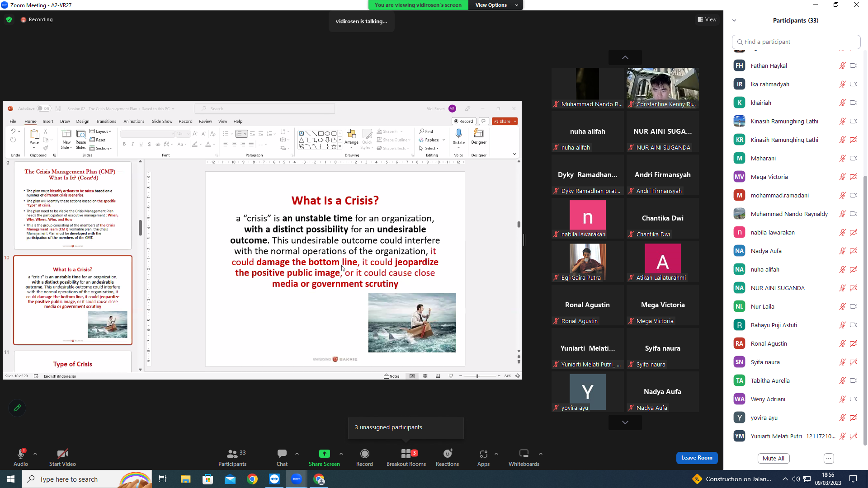Show previous page of video tiles

point(625,57)
